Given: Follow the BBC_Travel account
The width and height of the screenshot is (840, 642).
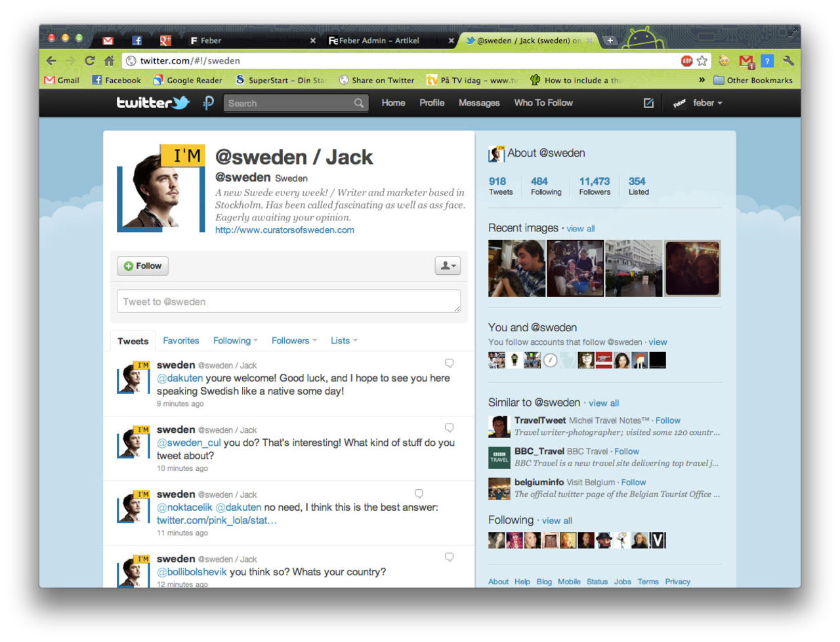Looking at the screenshot, I should 626,451.
